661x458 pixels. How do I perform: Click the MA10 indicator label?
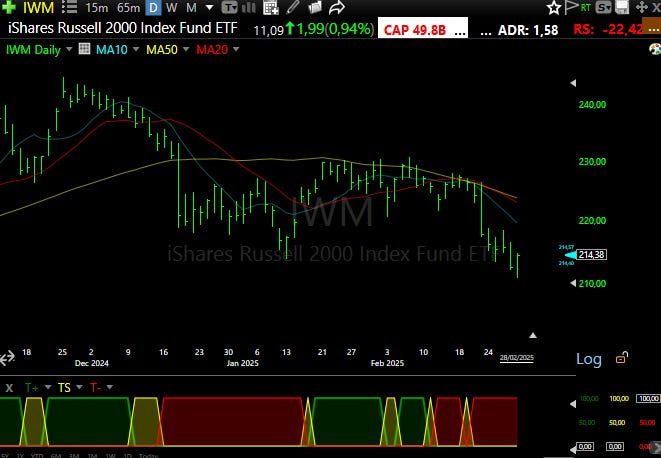pos(112,50)
